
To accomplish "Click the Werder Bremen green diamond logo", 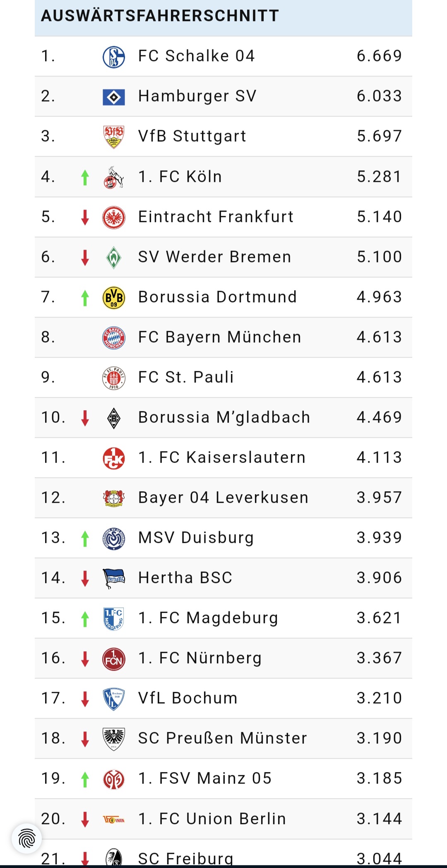I will (113, 258).
